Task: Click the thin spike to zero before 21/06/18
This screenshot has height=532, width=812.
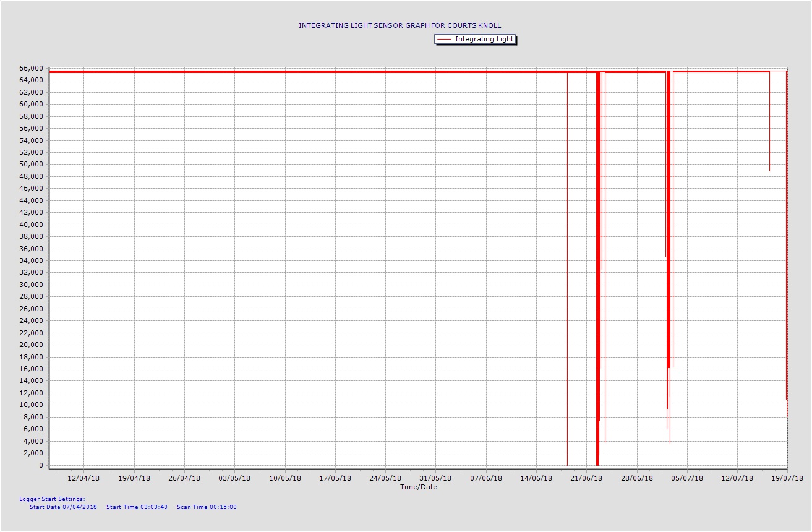Action: pyautogui.click(x=567, y=278)
